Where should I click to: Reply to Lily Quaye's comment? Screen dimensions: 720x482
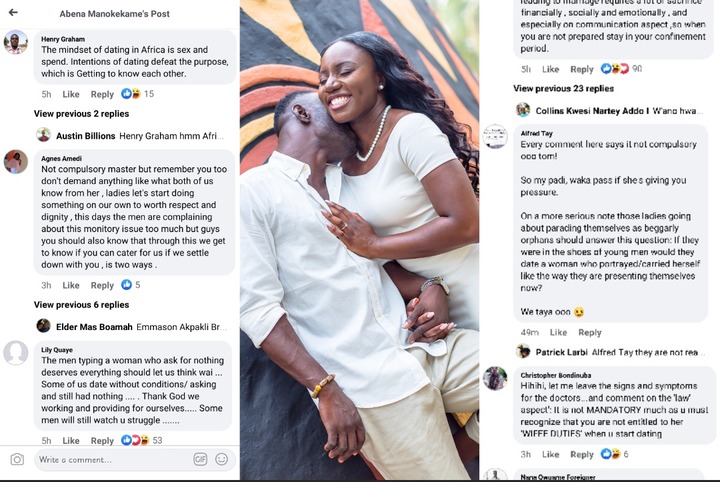(x=102, y=441)
